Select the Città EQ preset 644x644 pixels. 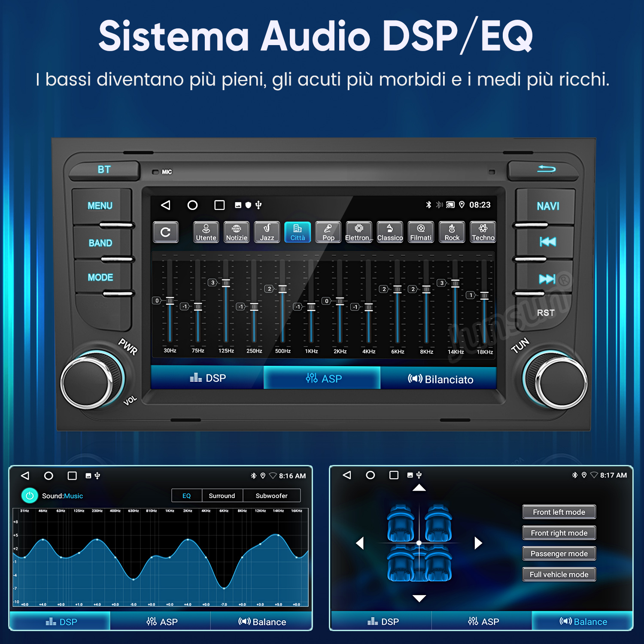click(x=298, y=232)
